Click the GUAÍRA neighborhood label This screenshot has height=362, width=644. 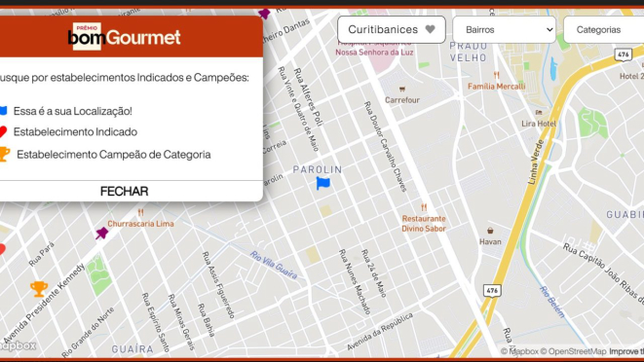tap(133, 349)
